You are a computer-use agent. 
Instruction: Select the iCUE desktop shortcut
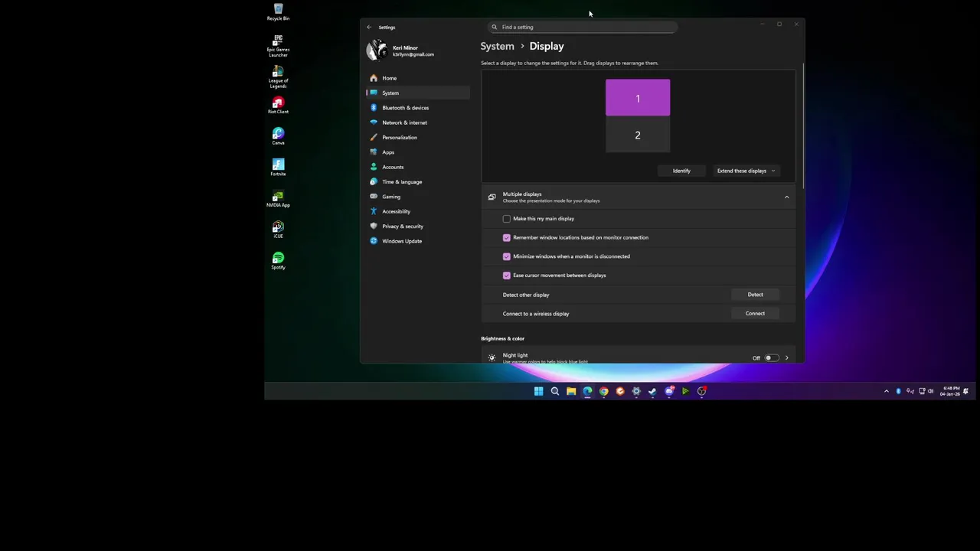[278, 230]
